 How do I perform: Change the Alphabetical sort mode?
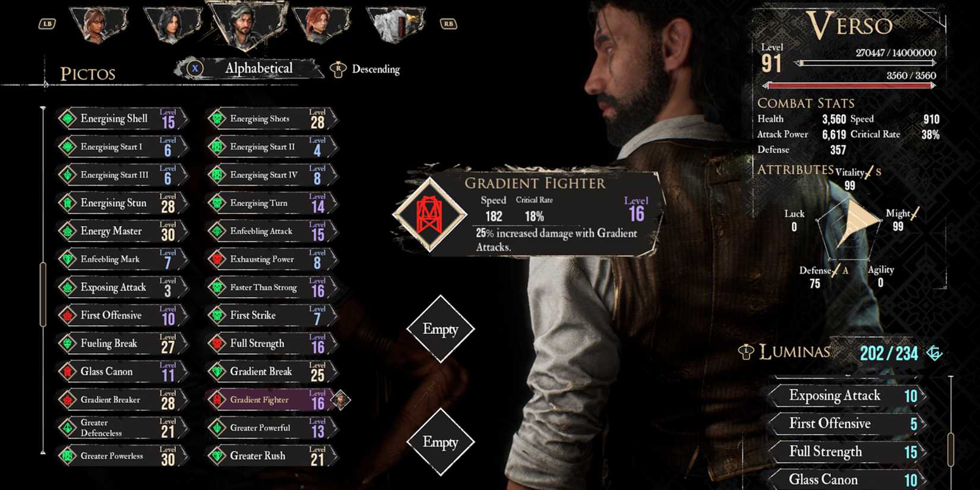[x=258, y=68]
